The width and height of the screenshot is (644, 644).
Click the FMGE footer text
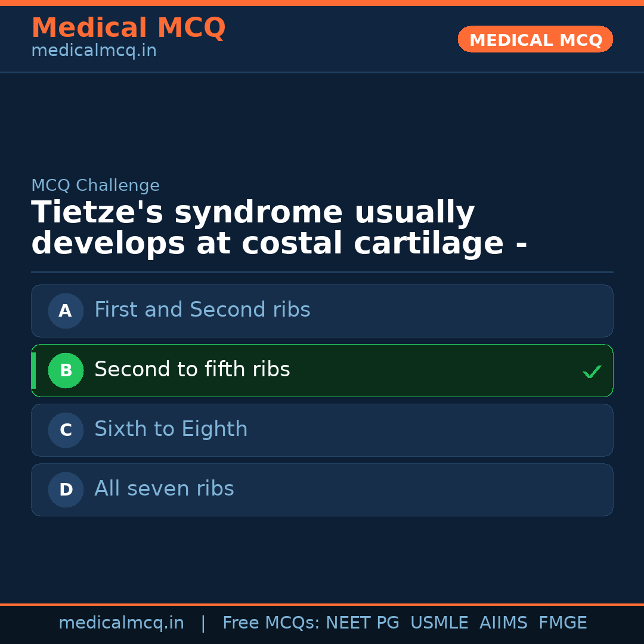562,623
